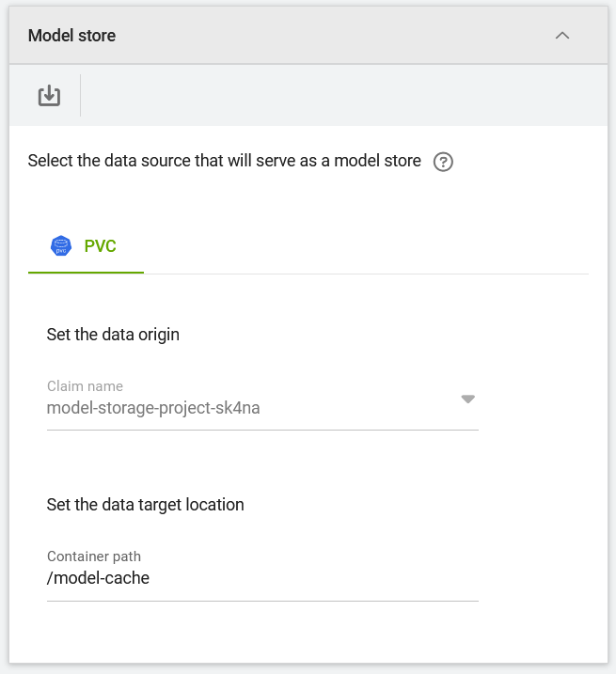The width and height of the screenshot is (616, 674).
Task: Collapse the Model store section
Action: [x=562, y=35]
